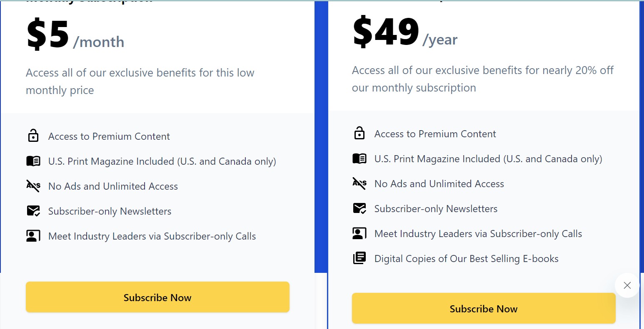Click the yearly plan magazine icon

click(x=359, y=158)
